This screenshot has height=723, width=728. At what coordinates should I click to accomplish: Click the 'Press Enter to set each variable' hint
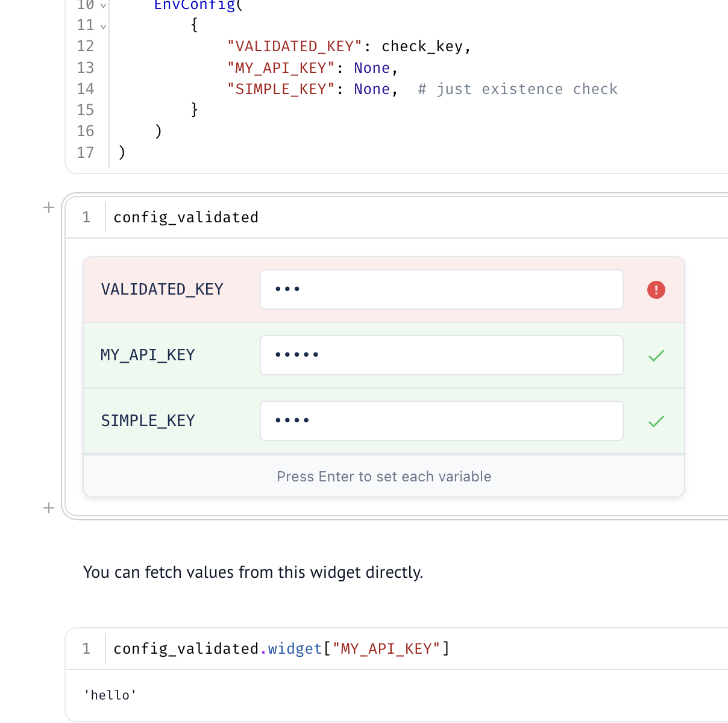tap(383, 476)
